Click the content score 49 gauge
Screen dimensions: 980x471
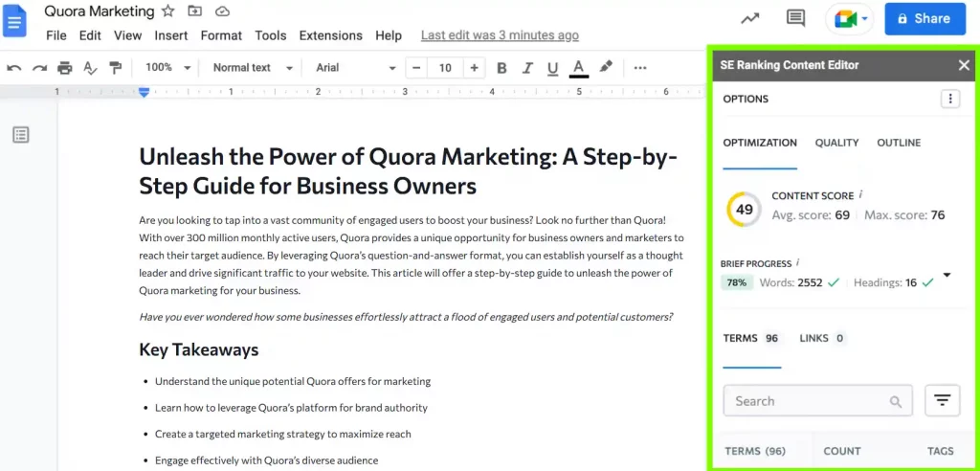coord(744,210)
